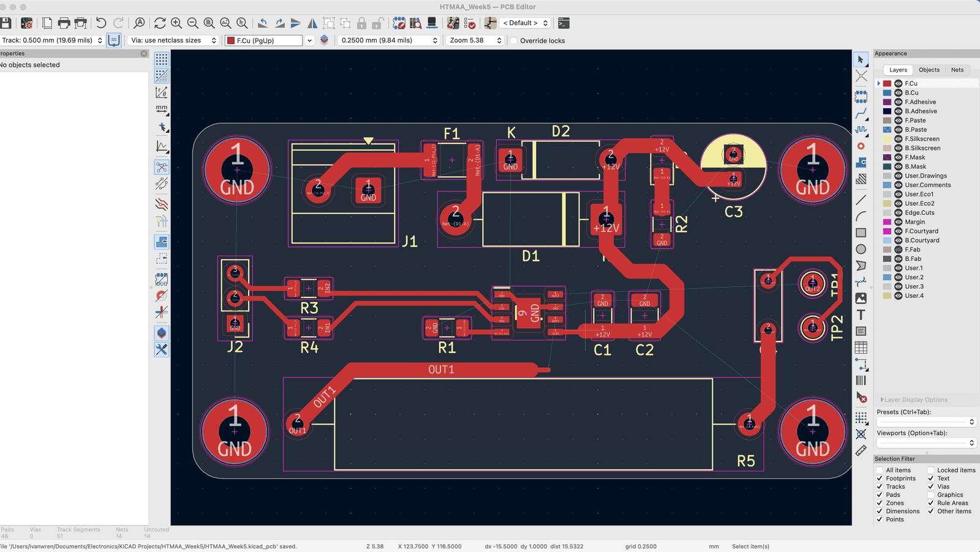980x552 pixels.
Task: Select the Add Vias tool
Action: (x=861, y=146)
